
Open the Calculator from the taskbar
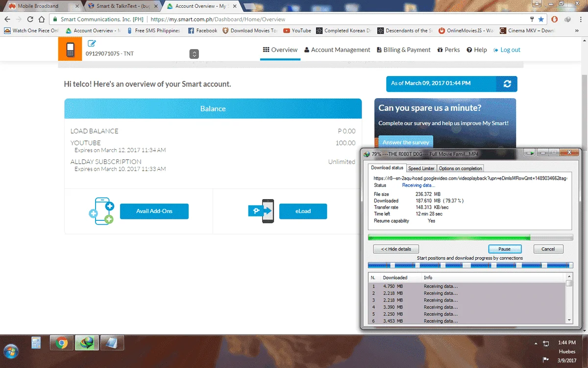(36, 342)
